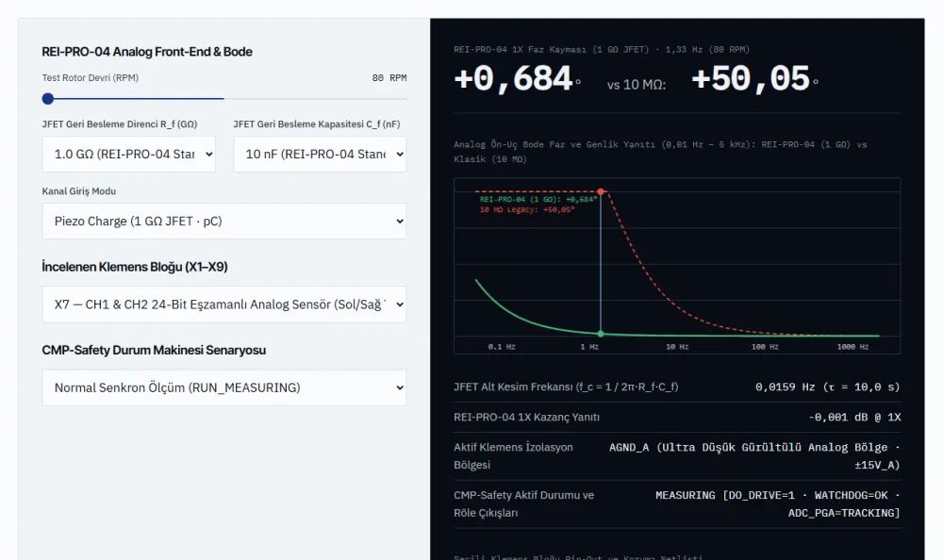Select the "0,0159 Hz (τ = 10,0 s)" value
943x560 pixels.
click(828, 387)
